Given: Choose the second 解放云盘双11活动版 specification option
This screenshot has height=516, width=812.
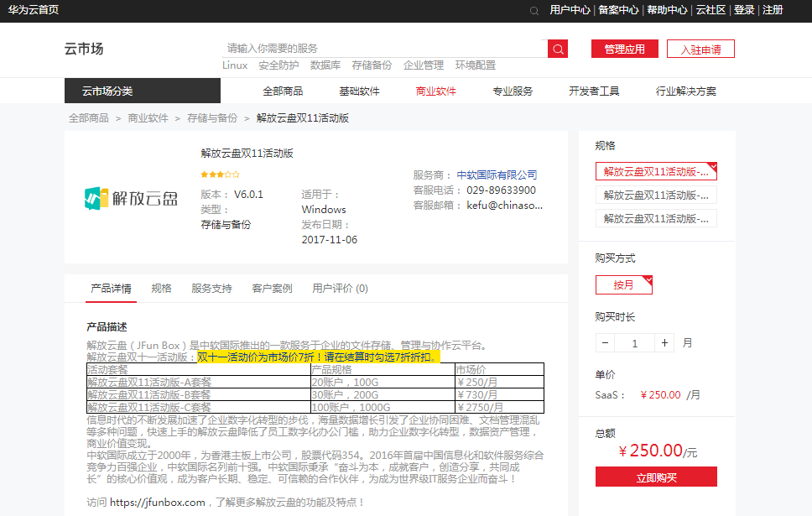Looking at the screenshot, I should coord(655,195).
